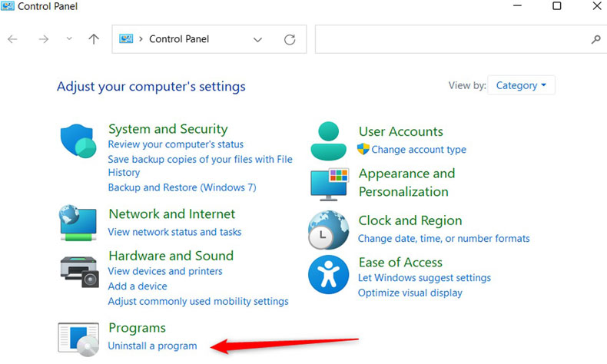Click the Programs category icon

tap(78, 338)
